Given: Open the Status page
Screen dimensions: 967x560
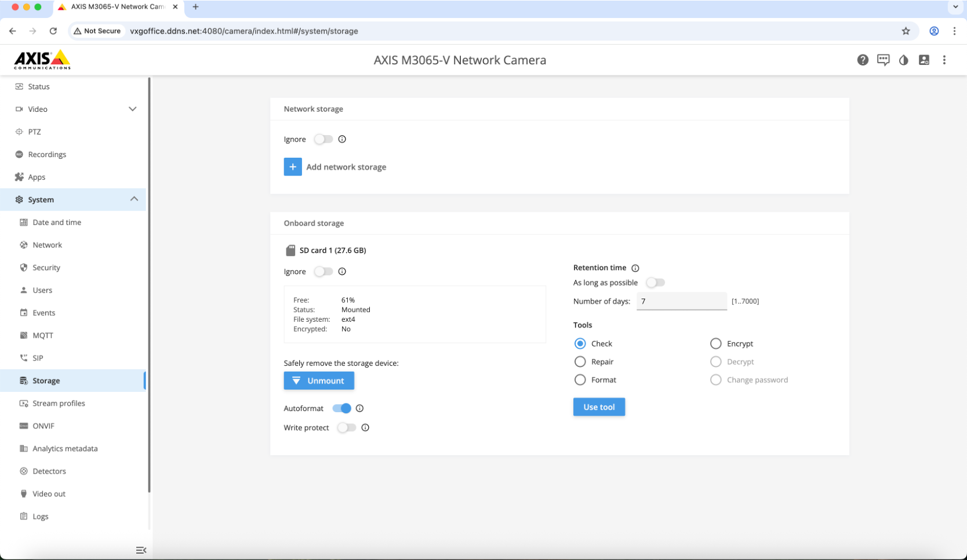Looking at the screenshot, I should click(x=73, y=86).
